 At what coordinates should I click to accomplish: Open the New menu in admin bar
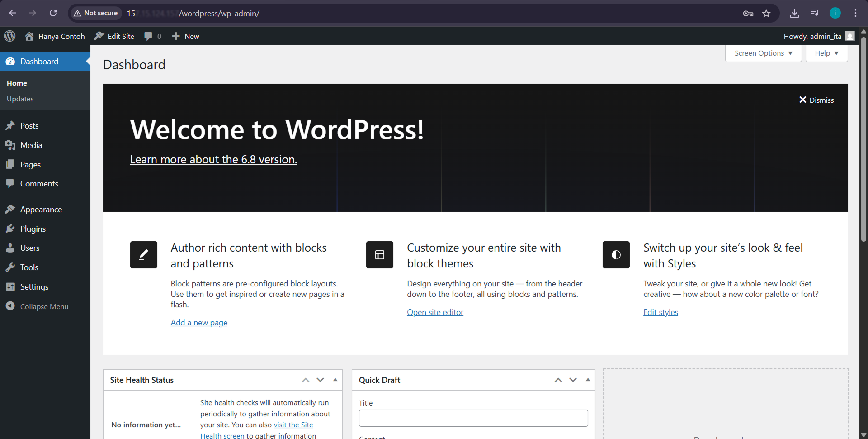[x=185, y=36]
